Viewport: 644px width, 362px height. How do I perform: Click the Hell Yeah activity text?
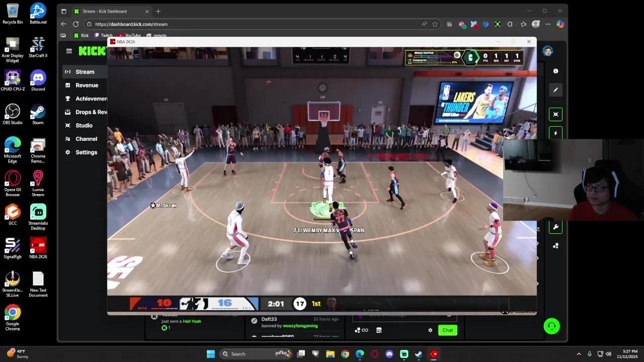[192, 321]
